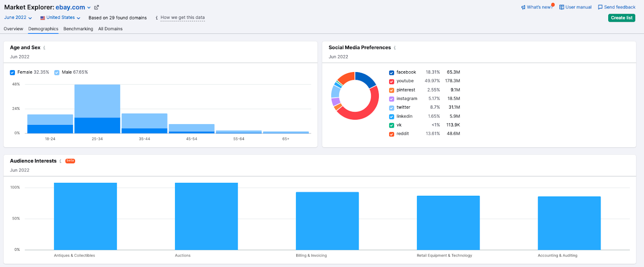Click the Retail Equipment & Technology bar
The image size is (644, 267).
coord(448,223)
